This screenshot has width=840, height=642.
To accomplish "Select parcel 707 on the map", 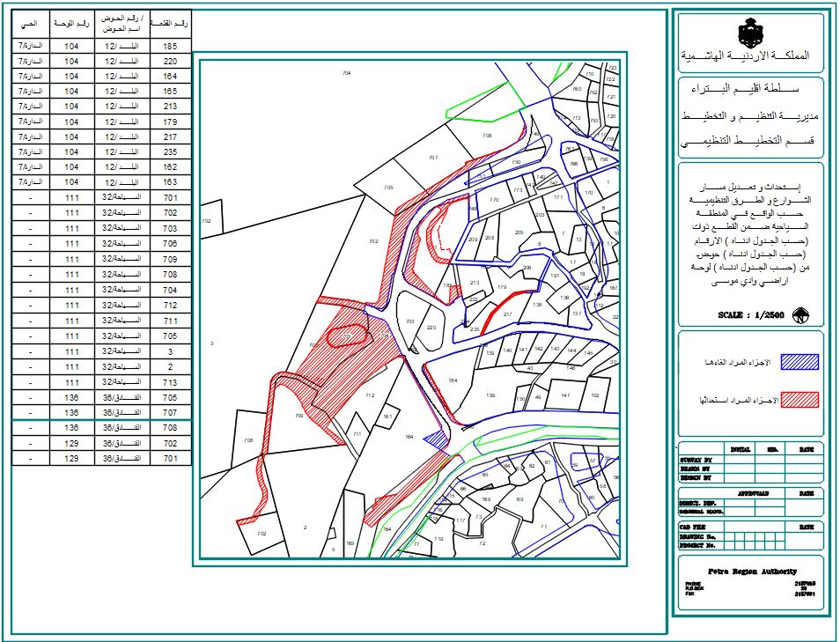I will click(x=432, y=158).
